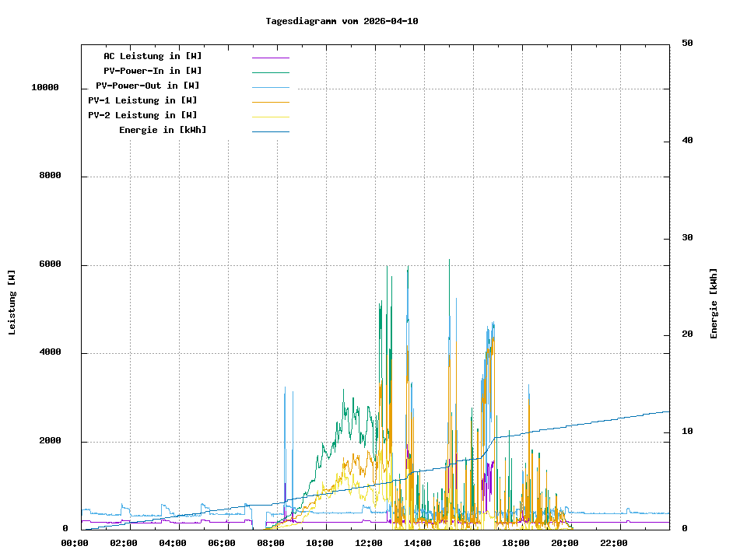Click the 50 tick on energy axis

pos(687,44)
